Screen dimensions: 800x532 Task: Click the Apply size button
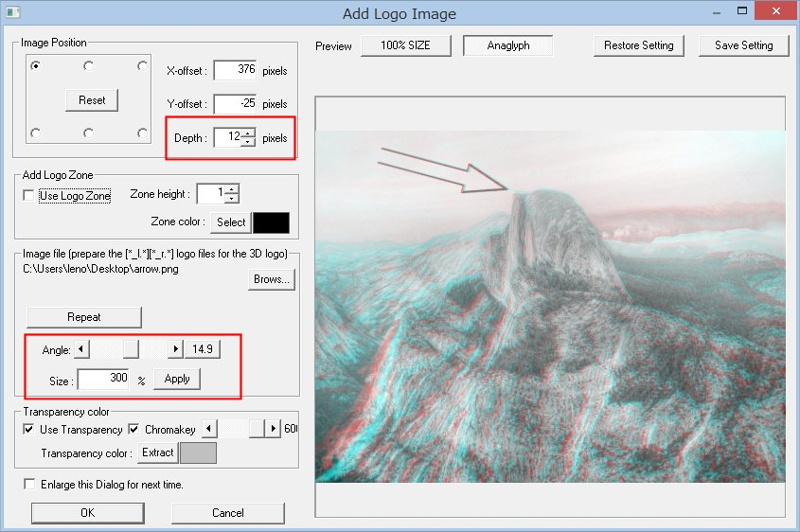click(x=177, y=379)
